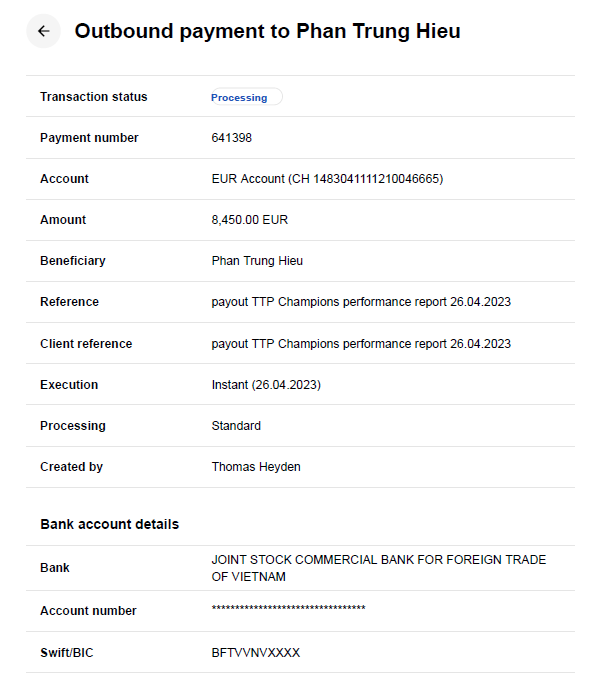
Task: Select payment number 641398
Action: pyautogui.click(x=232, y=138)
